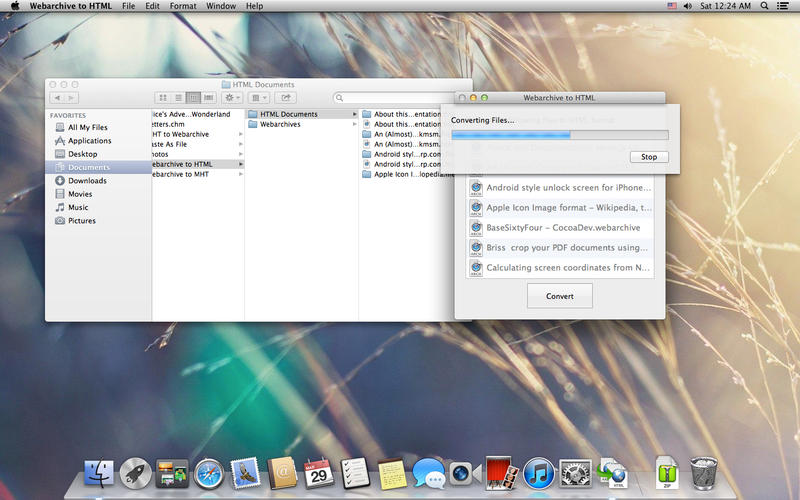Open the Action gear dropdown in Finder

click(231, 98)
